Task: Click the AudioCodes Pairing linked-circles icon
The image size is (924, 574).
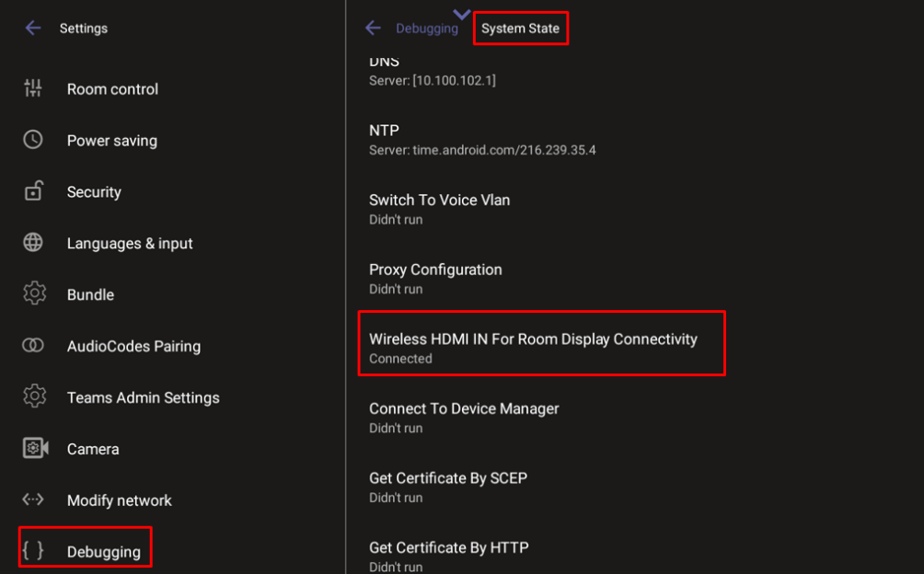Action: pos(33,346)
